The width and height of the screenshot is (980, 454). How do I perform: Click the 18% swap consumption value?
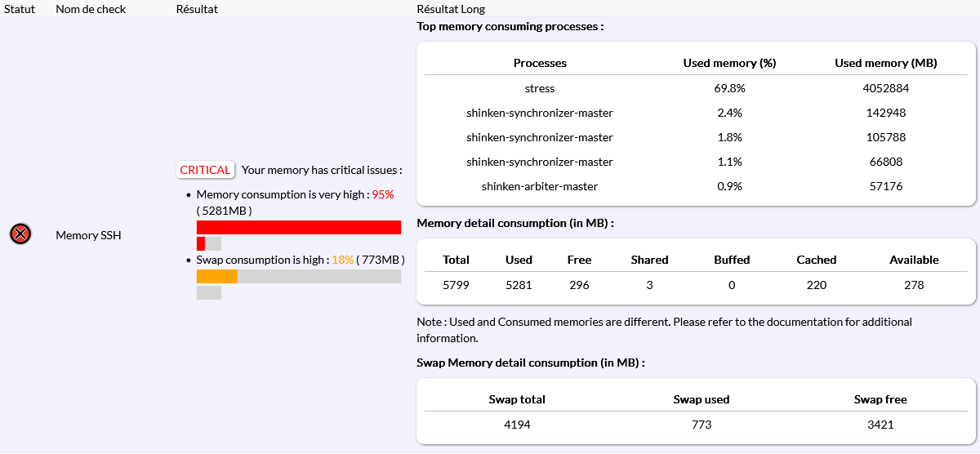click(x=342, y=260)
